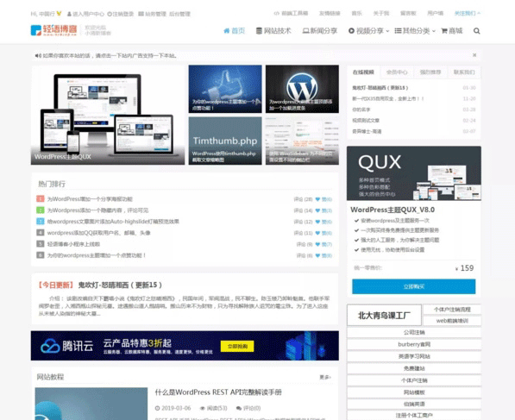Open today's update 鬼吹灯-怒晴湘西 heading
Image resolution: width=515 pixels, height=420 pixels.
(120, 285)
